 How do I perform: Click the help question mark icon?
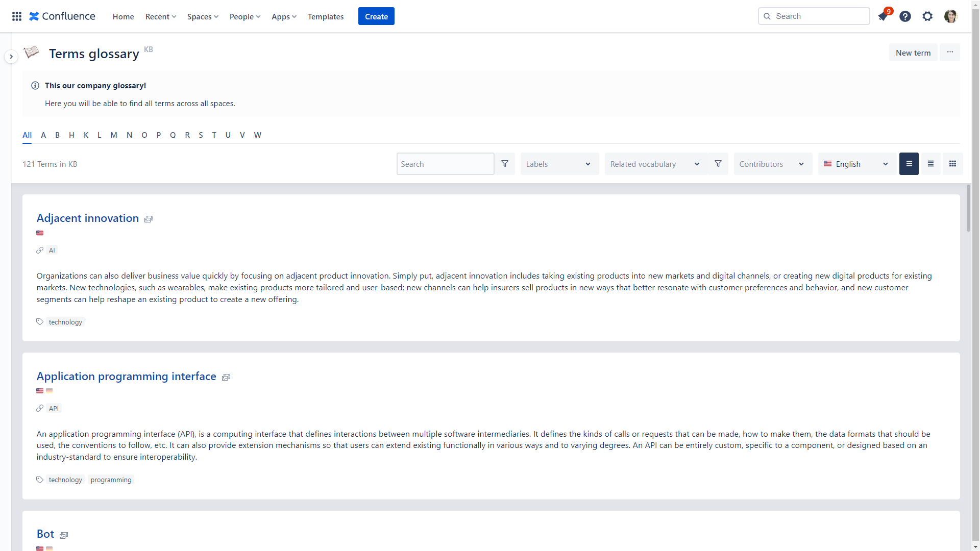point(905,16)
